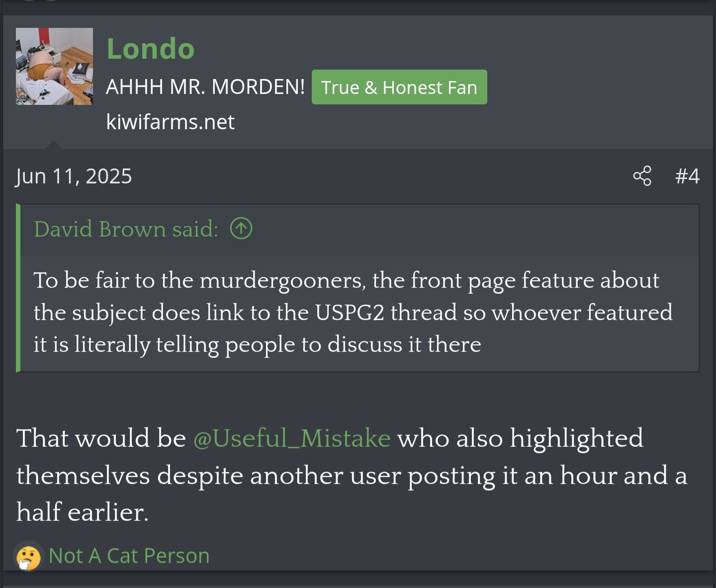Screen dimensions: 716x588
Task: Open the Jun 11, 2025 timestamp link
Action: (x=74, y=176)
